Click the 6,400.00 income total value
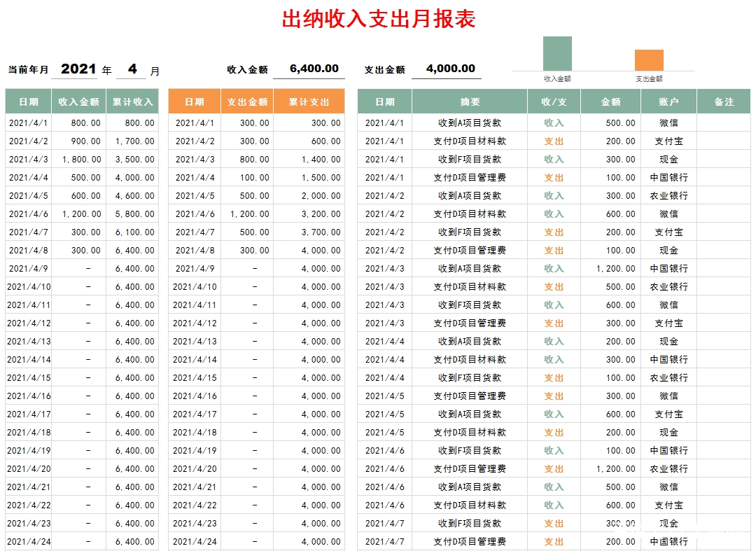This screenshot has width=756, height=551. 314,69
